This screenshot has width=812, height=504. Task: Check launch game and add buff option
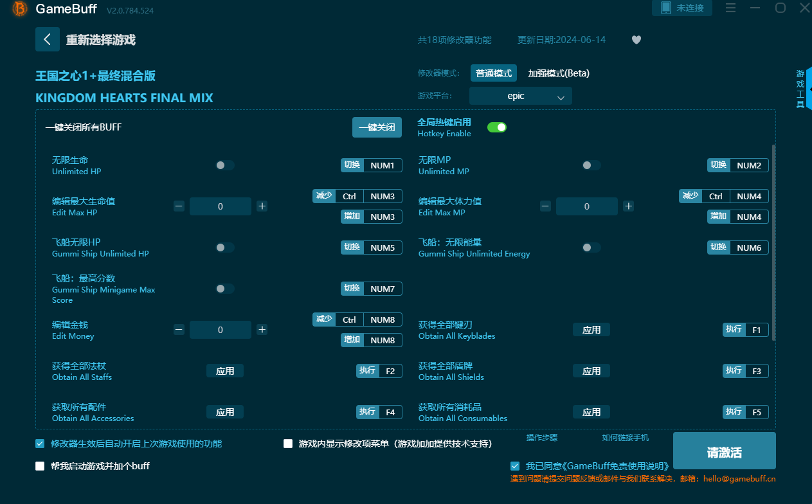(x=40, y=466)
